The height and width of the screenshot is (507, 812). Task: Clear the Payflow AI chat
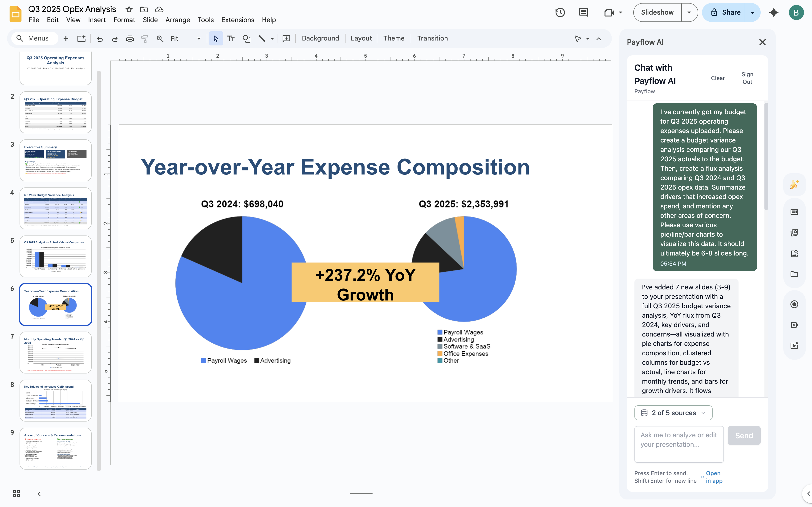tap(718, 78)
